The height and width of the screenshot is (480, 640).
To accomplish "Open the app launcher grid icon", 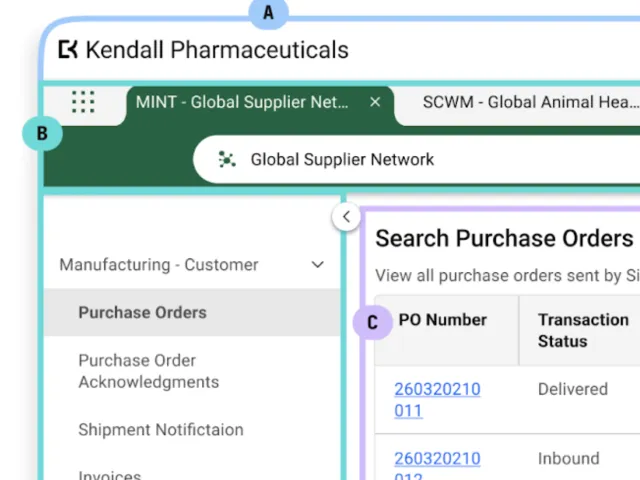I will tap(83, 102).
